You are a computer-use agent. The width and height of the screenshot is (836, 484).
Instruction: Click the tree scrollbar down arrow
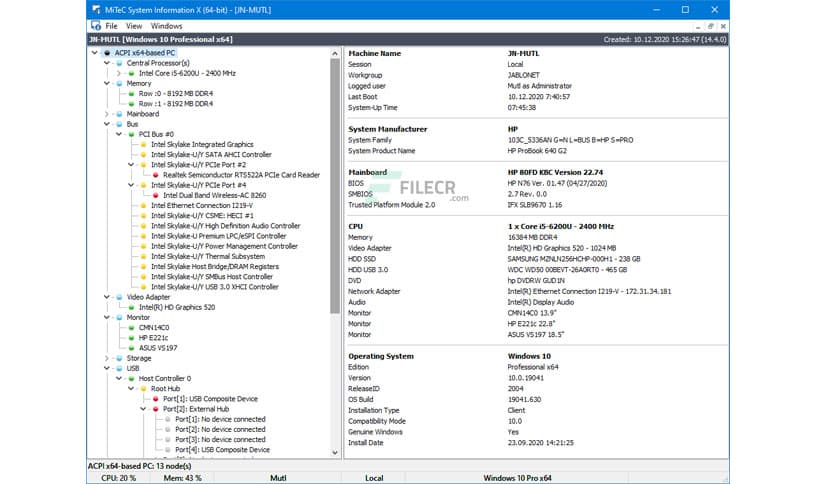(x=335, y=453)
